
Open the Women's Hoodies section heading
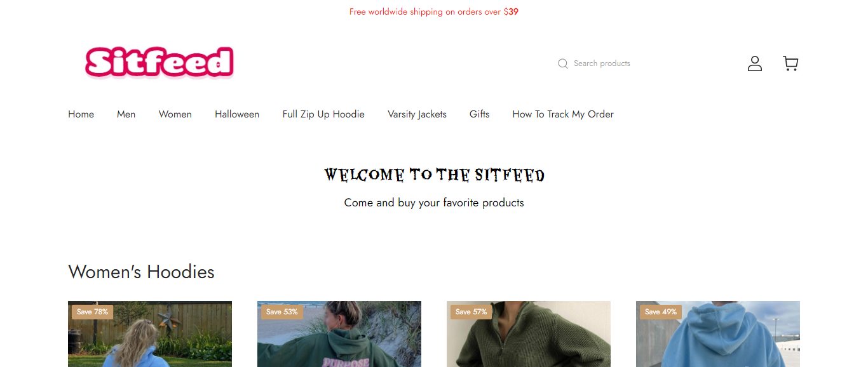coord(141,272)
